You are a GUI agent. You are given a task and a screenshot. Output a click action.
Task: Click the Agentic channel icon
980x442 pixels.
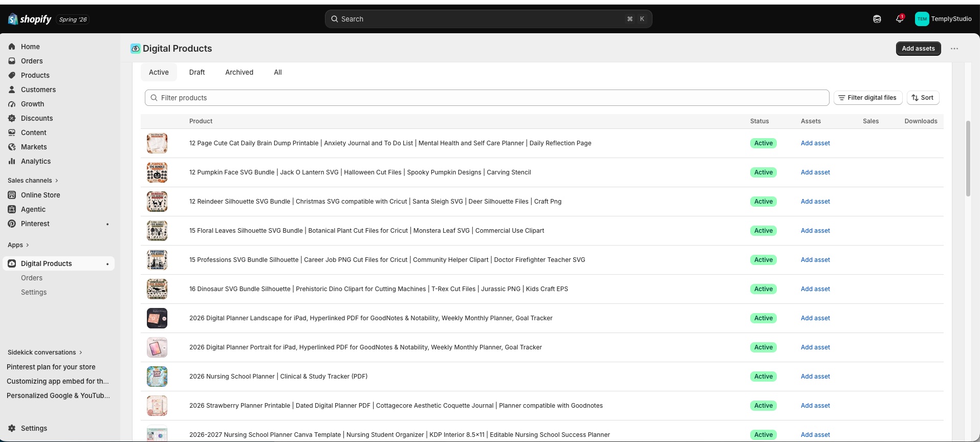12,209
